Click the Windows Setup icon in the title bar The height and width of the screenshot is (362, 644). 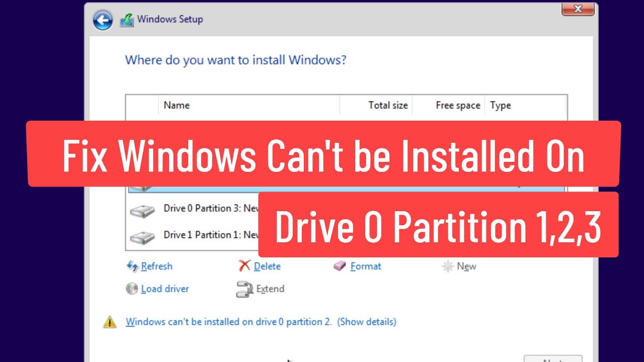127,20
